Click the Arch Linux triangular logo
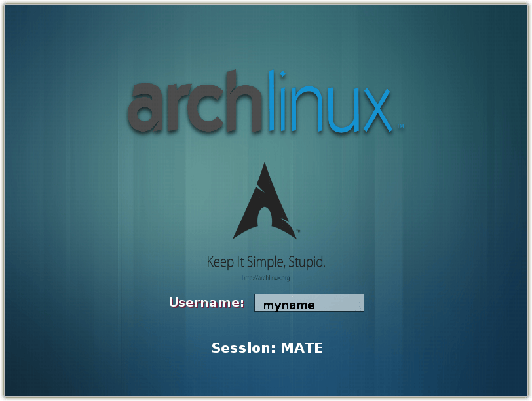Screen dimensions: 532x401 click(265, 204)
